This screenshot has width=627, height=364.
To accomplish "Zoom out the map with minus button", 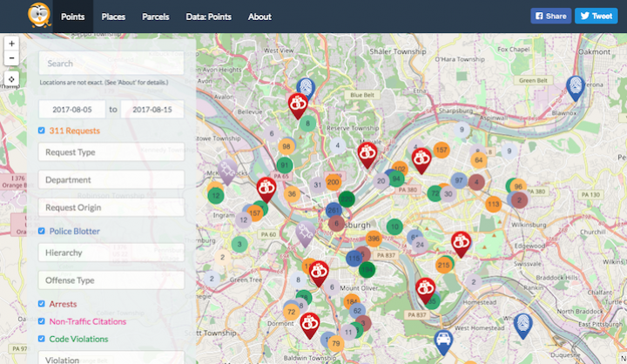I will pyautogui.click(x=11, y=58).
